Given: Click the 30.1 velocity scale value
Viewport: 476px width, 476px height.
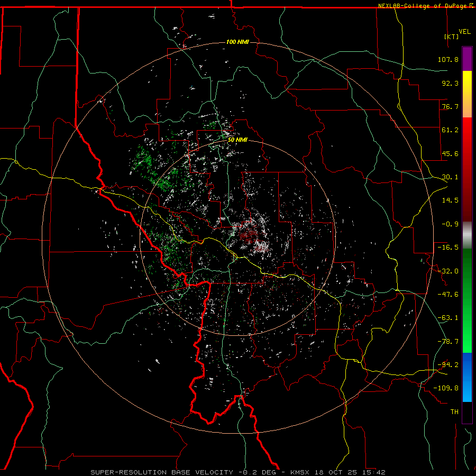Looking at the screenshot, I should [x=450, y=177].
